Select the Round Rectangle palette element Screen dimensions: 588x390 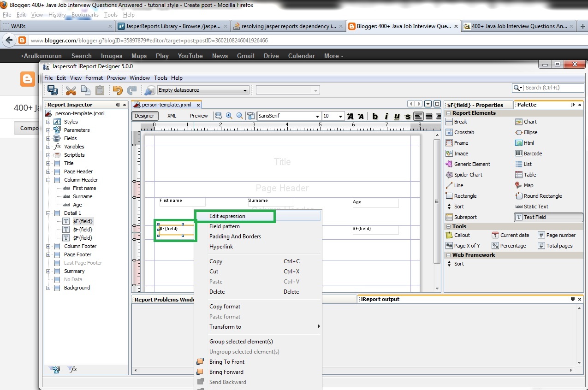click(539, 196)
